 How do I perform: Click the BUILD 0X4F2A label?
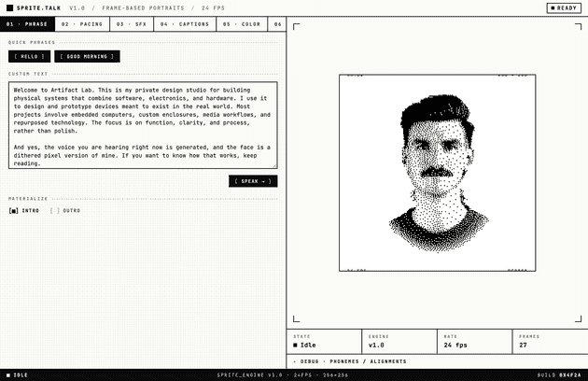[x=559, y=375]
